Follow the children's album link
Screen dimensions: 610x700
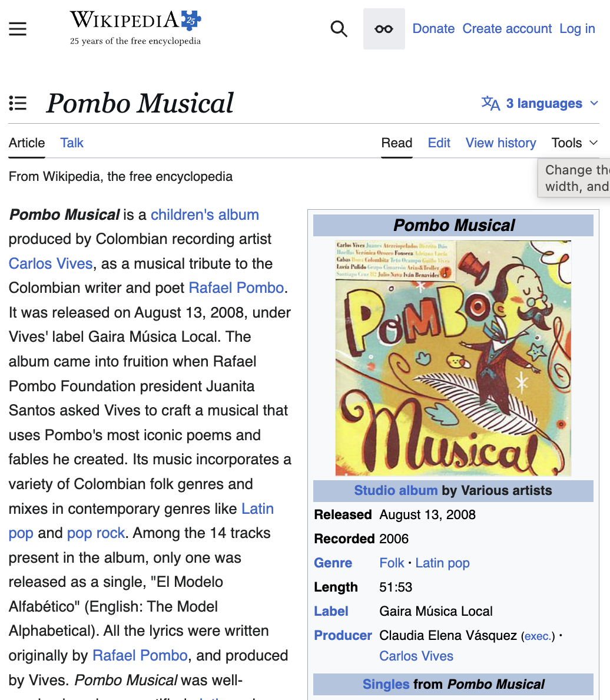pos(205,214)
